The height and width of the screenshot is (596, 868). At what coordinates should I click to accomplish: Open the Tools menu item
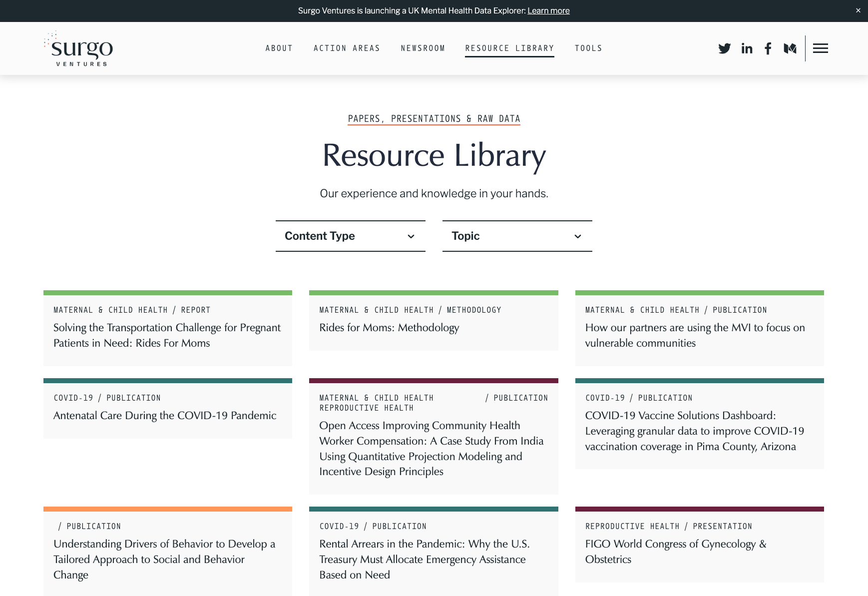coord(588,48)
